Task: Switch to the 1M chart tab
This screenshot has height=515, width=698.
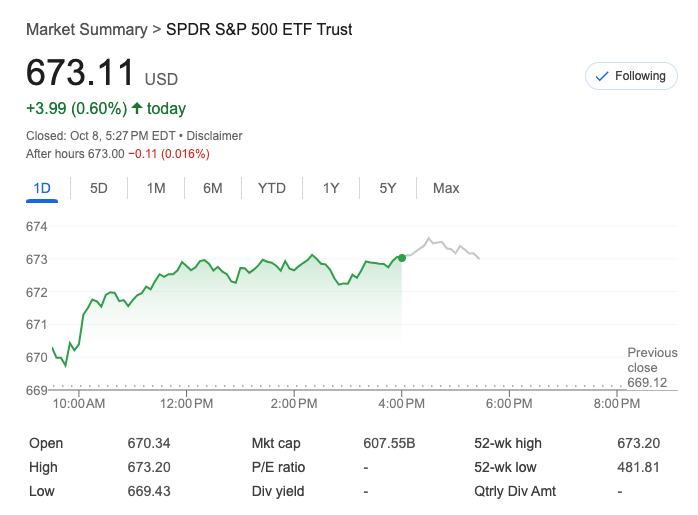Action: 156,188
